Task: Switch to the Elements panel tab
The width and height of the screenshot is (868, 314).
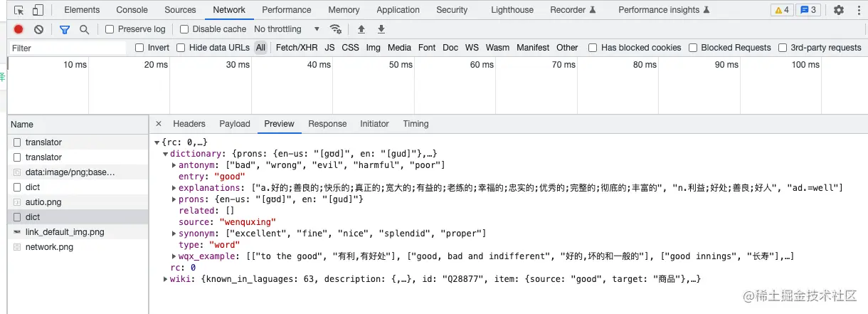Action: pyautogui.click(x=82, y=10)
